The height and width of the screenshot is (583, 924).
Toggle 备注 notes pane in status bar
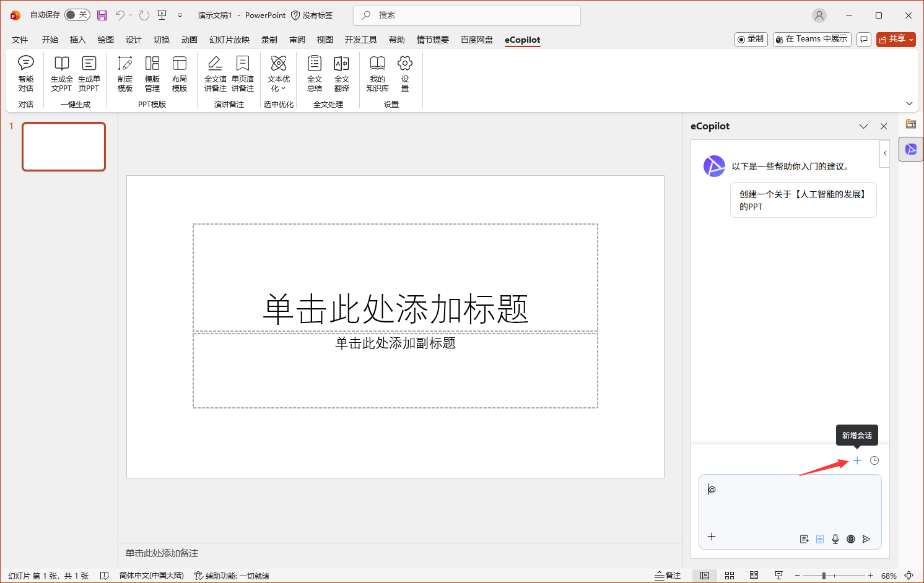pos(668,576)
